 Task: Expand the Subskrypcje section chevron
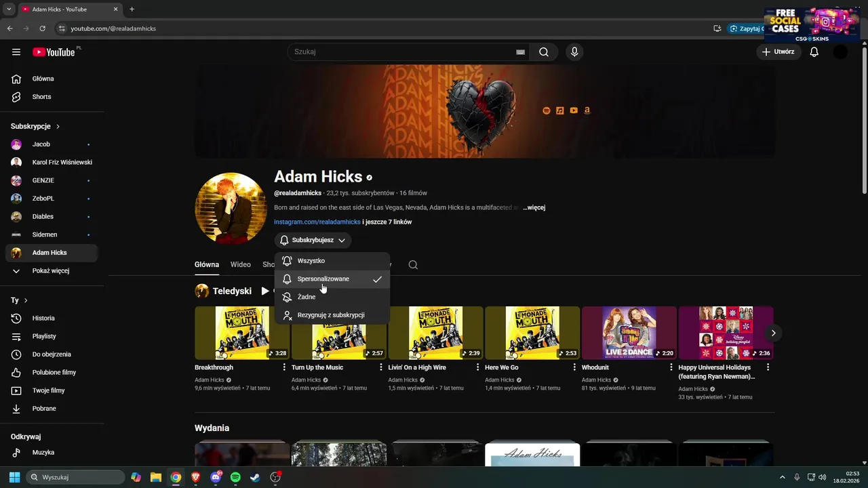click(x=58, y=127)
